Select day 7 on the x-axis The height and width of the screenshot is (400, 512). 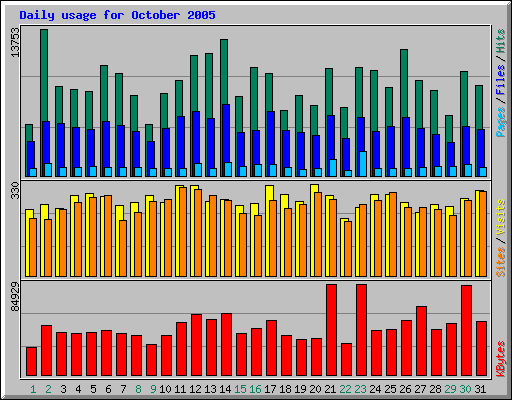pyautogui.click(x=123, y=389)
